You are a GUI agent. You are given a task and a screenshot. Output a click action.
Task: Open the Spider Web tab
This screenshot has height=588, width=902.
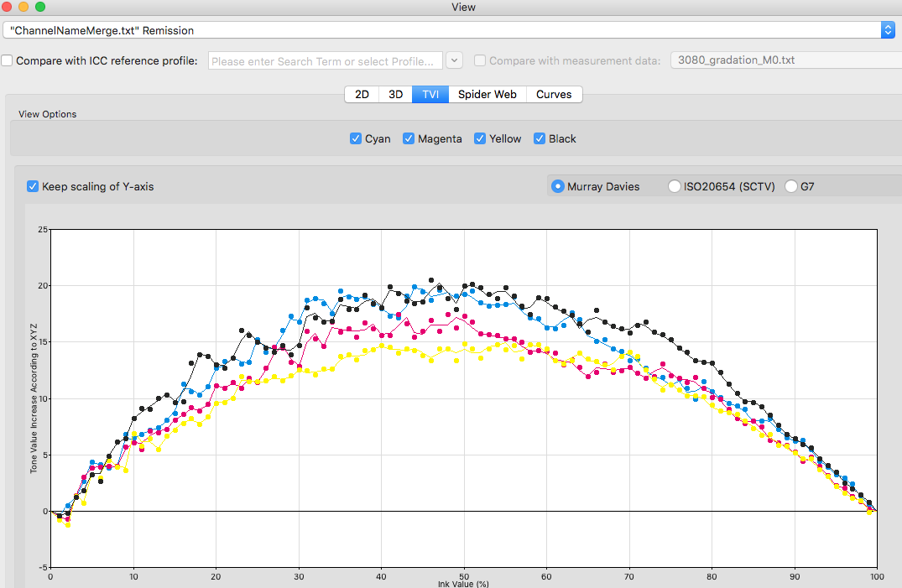tap(487, 94)
